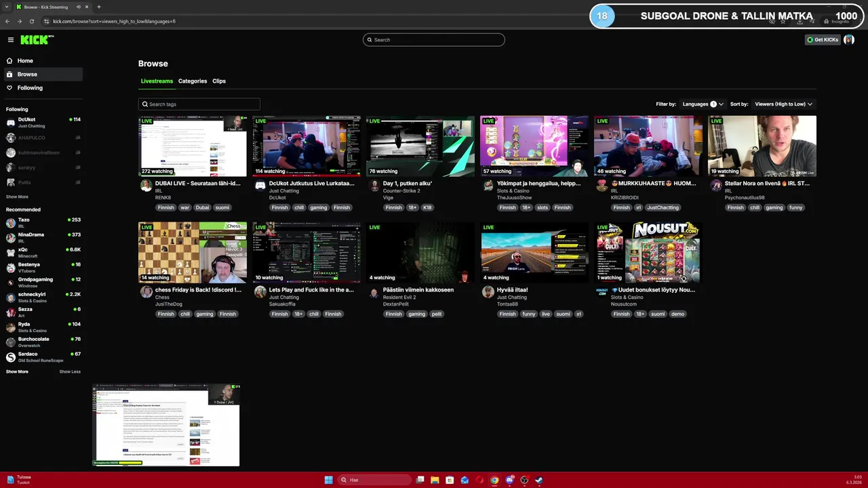
Task: Open Windows Start menu
Action: pyautogui.click(x=328, y=480)
